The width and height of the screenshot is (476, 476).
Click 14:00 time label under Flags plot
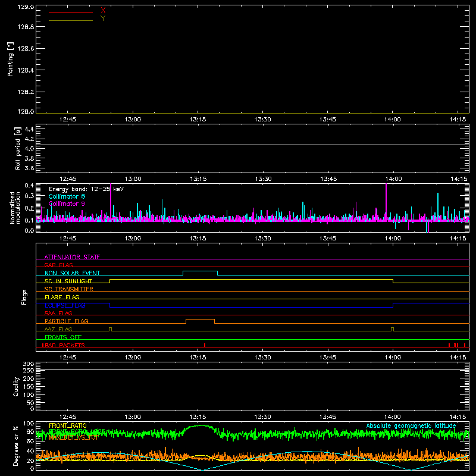click(393, 358)
